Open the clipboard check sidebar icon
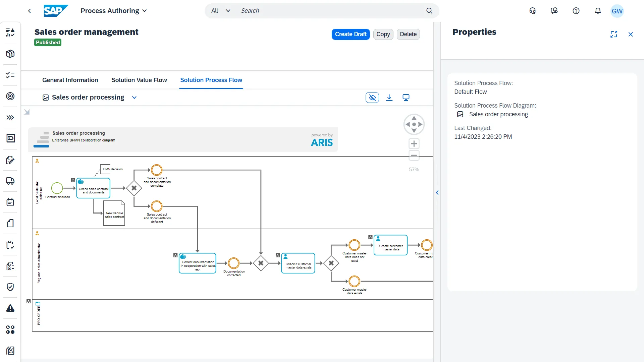 pos(10,245)
